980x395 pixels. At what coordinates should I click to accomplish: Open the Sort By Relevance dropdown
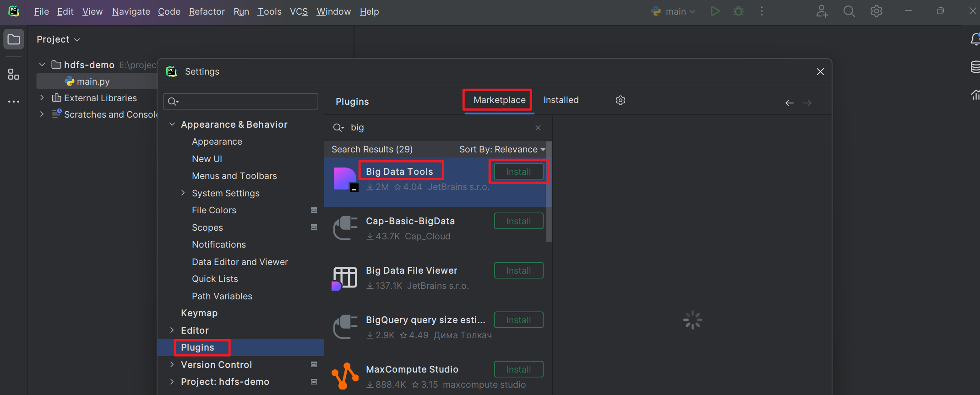pos(502,149)
